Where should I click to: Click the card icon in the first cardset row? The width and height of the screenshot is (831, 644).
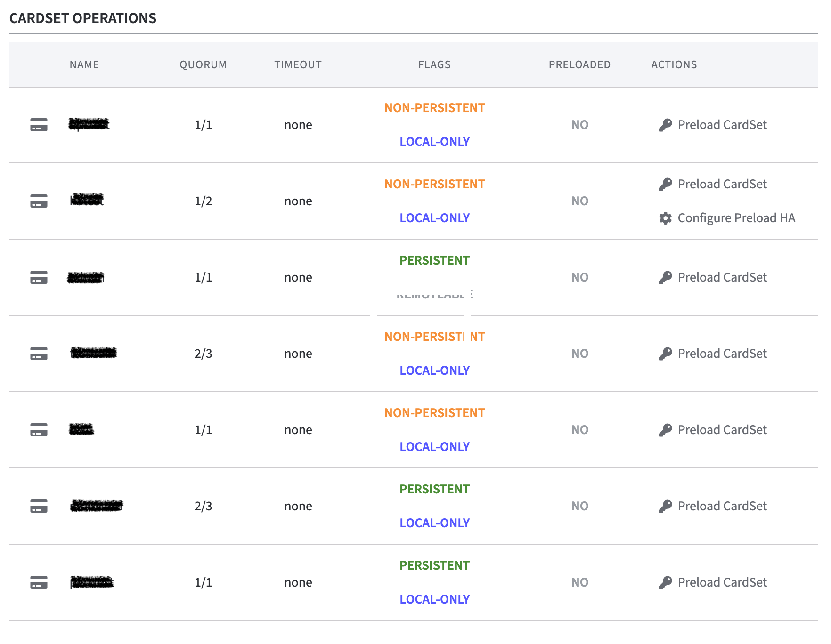(x=39, y=125)
